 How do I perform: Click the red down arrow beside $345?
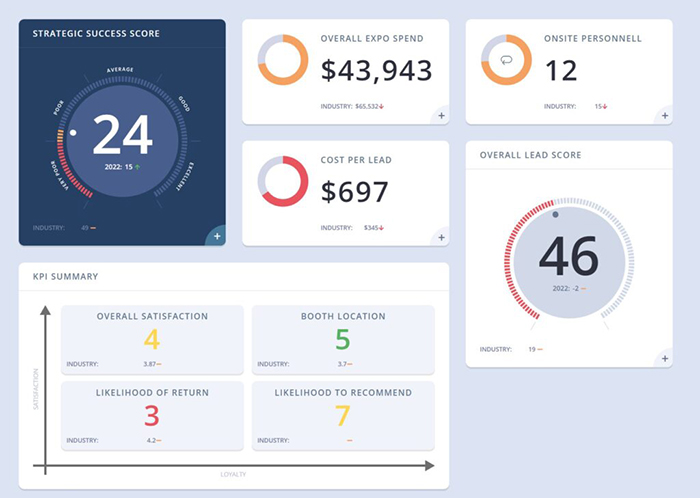(x=382, y=228)
